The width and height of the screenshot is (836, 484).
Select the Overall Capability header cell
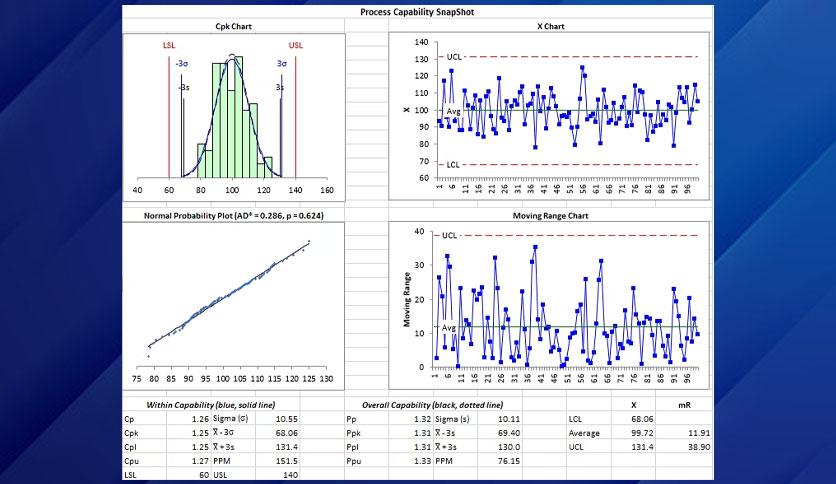[x=433, y=405]
